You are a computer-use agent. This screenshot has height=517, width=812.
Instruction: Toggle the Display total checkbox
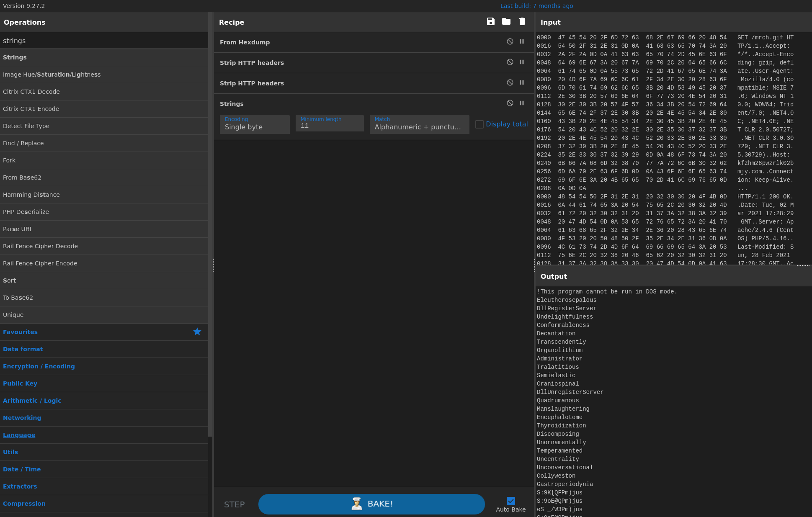pos(479,124)
